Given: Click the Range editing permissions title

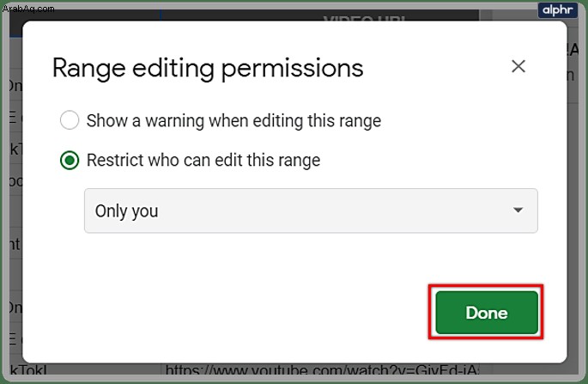Looking at the screenshot, I should (x=208, y=69).
